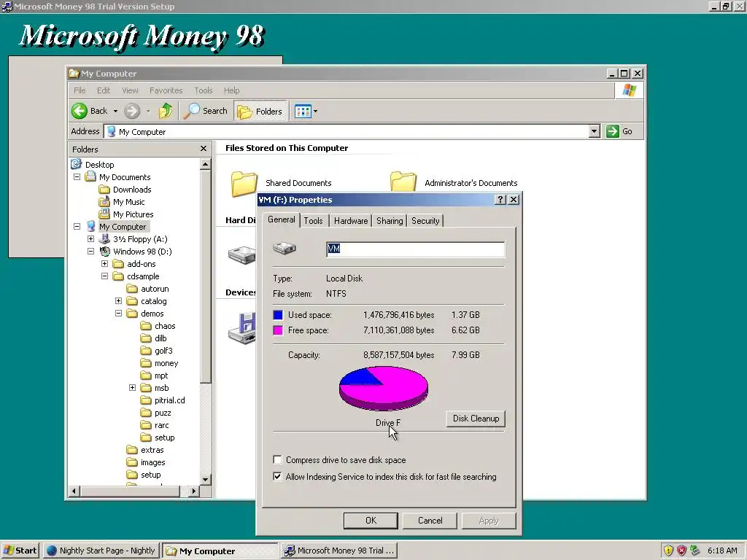Close the Folders pane with X
Screen dimensions: 747x560
[204, 149]
